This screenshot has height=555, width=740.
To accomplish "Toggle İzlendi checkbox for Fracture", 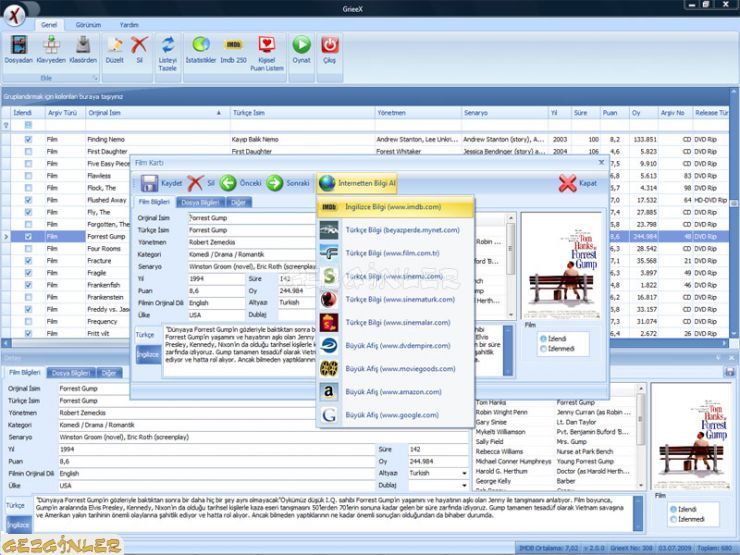I will pos(28,261).
